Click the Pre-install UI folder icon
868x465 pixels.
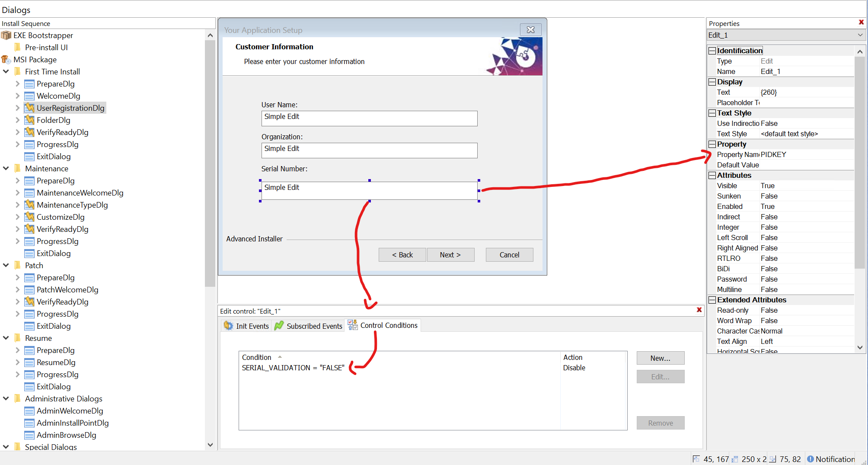coord(18,48)
